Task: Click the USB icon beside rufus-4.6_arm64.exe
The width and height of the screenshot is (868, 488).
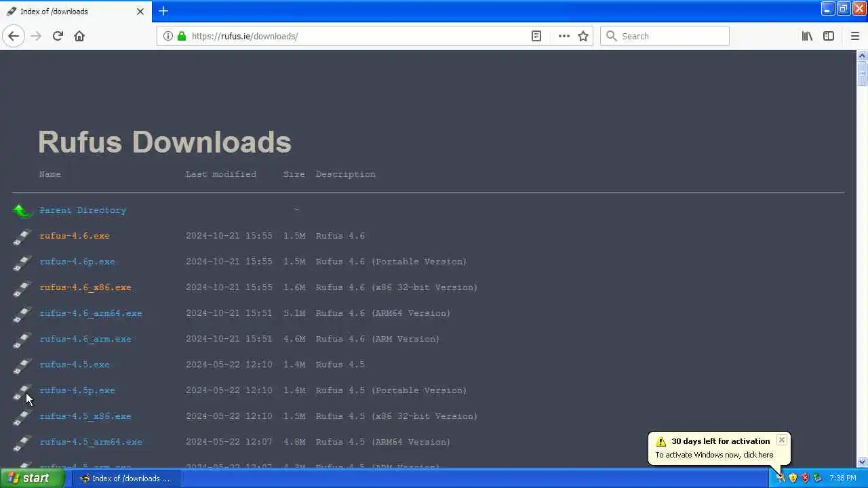Action: [x=22, y=314]
